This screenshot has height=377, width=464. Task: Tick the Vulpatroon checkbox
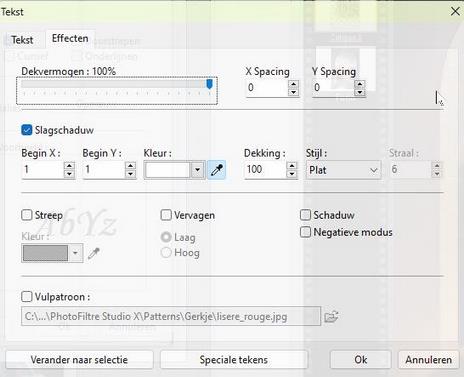(x=27, y=297)
